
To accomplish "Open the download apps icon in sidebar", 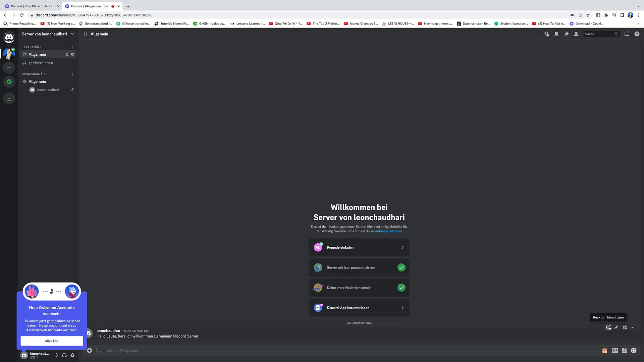I will pos(9,98).
